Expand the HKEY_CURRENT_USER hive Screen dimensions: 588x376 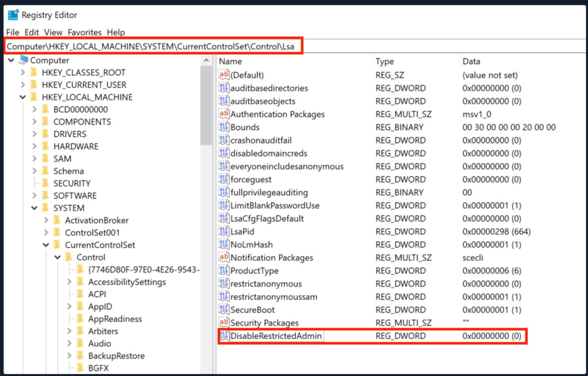pos(23,85)
